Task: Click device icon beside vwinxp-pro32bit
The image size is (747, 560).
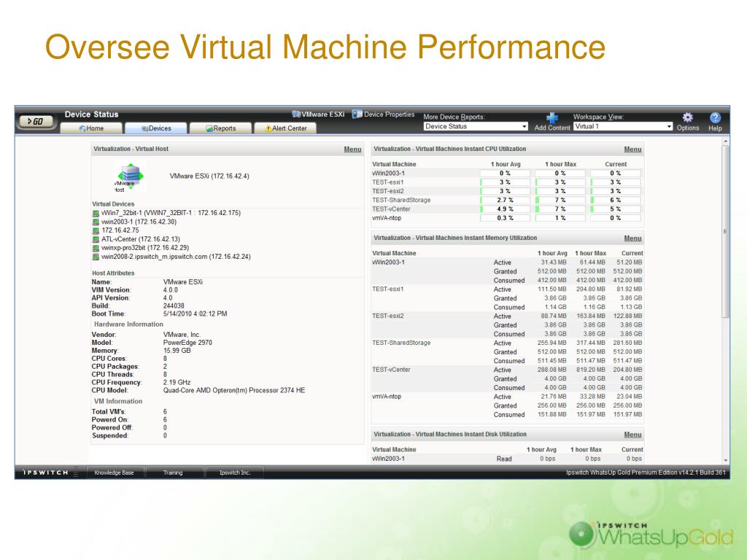Action: tap(96, 248)
